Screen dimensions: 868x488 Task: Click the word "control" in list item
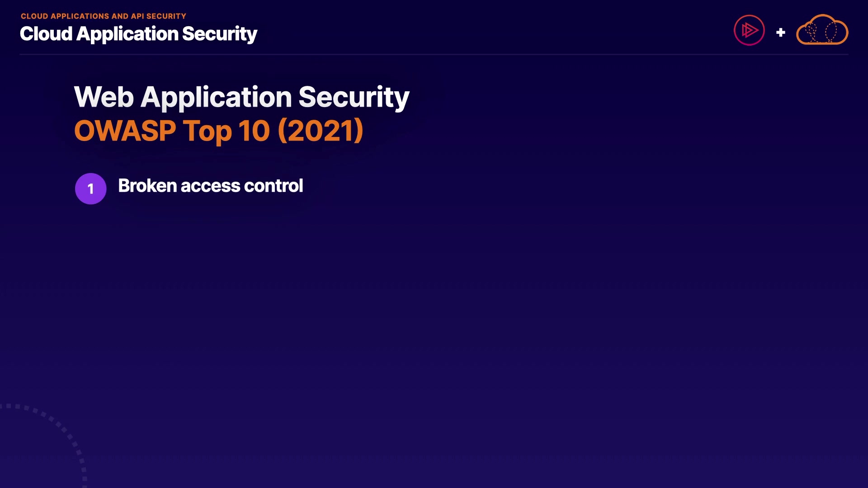click(274, 186)
